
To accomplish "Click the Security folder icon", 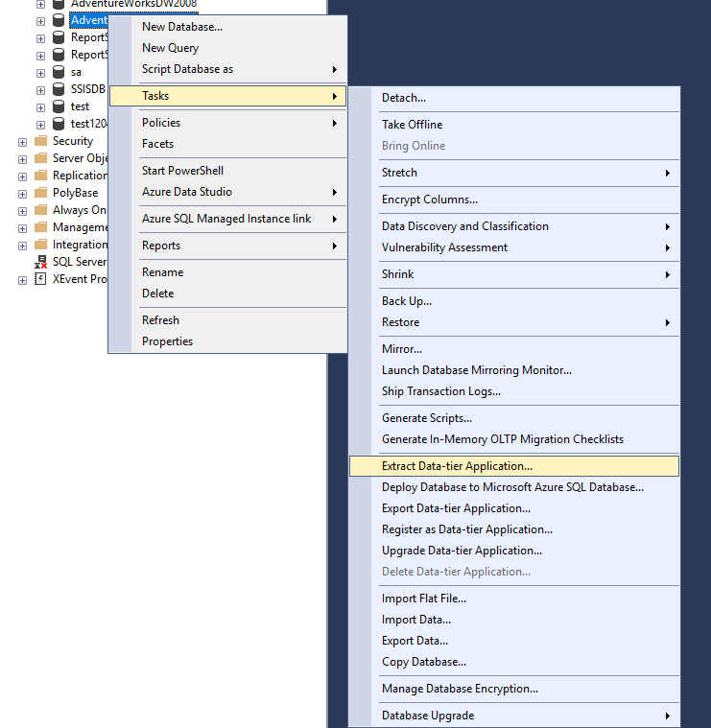I will (x=41, y=141).
